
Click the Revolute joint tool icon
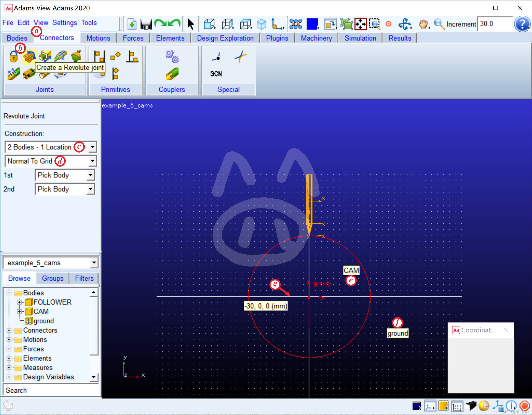29,57
